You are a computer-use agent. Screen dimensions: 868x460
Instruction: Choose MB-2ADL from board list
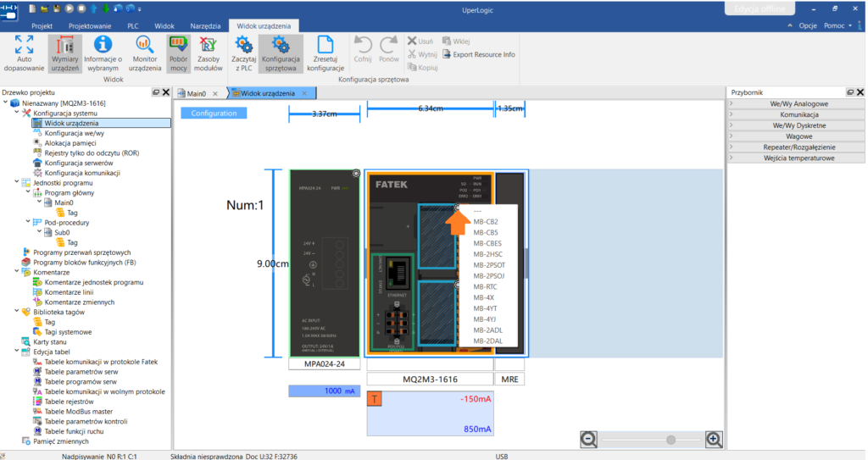[x=487, y=330]
